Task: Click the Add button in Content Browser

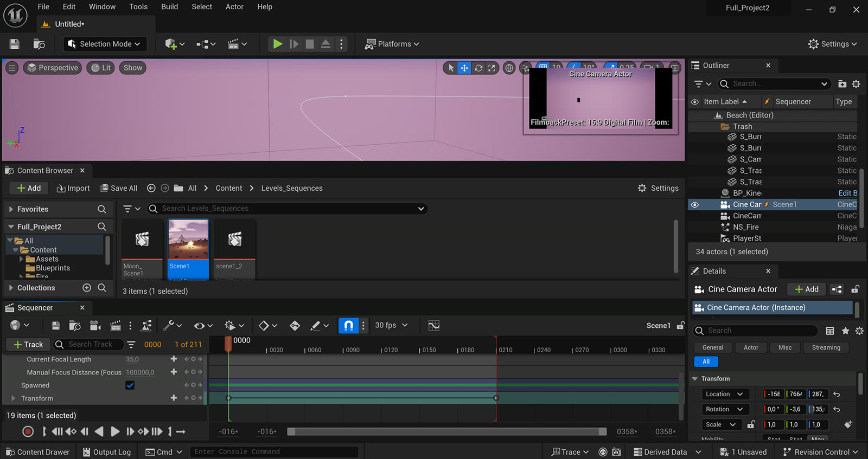Action: [29, 188]
